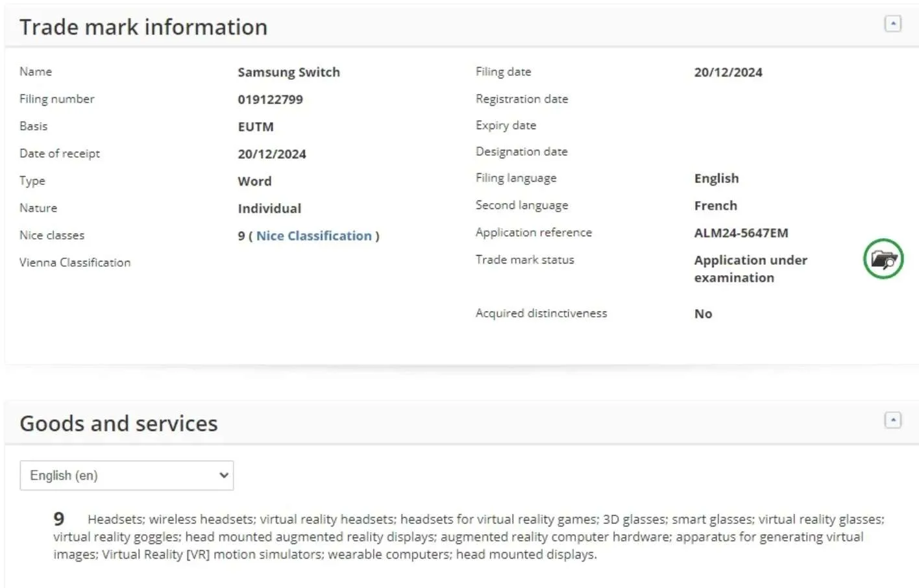Image resolution: width=919 pixels, height=588 pixels.
Task: Open the English (en) language dropdown
Action: 127,476
